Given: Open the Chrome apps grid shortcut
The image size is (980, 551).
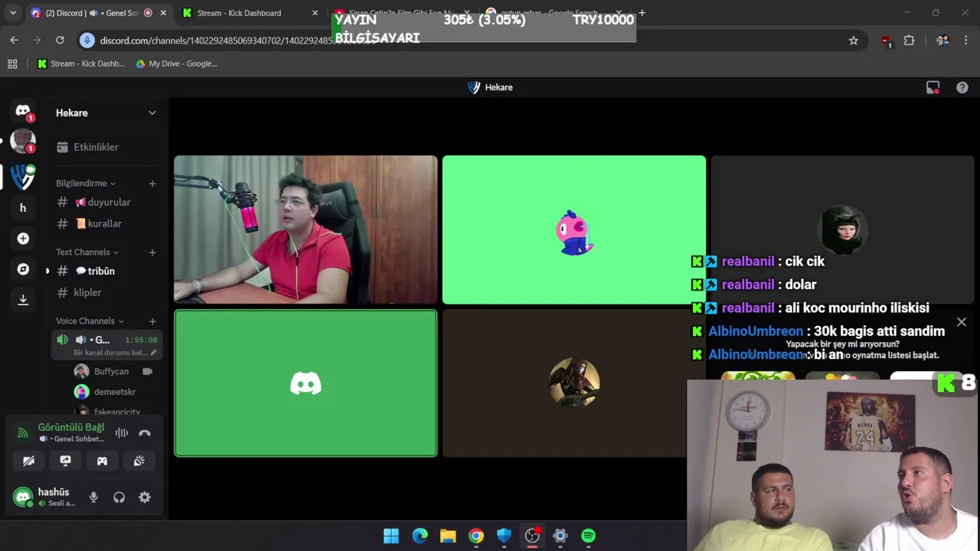Looking at the screenshot, I should (12, 64).
